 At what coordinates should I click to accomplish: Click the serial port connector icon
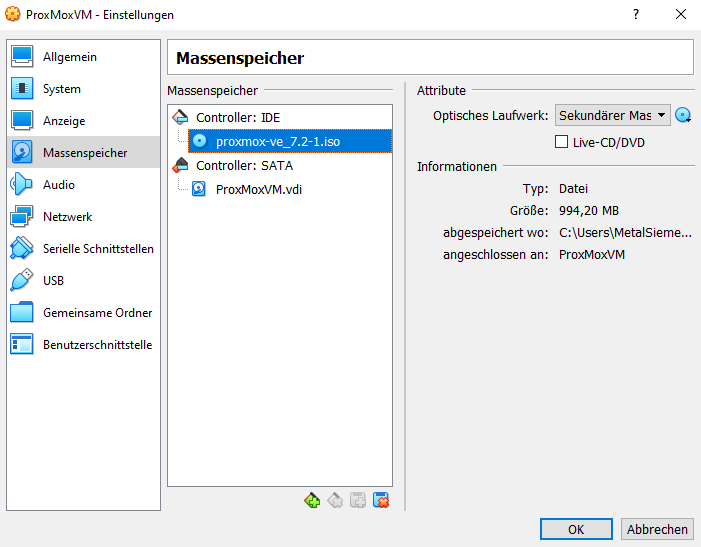(21, 248)
